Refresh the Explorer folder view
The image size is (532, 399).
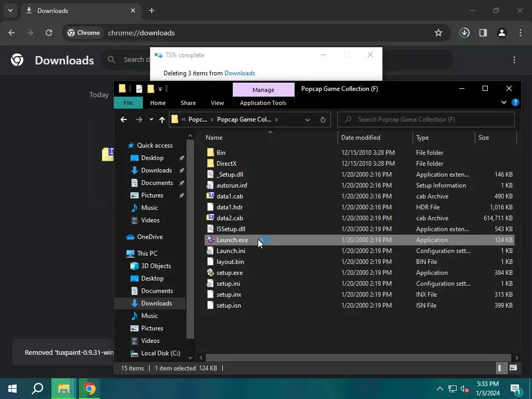tap(323, 119)
